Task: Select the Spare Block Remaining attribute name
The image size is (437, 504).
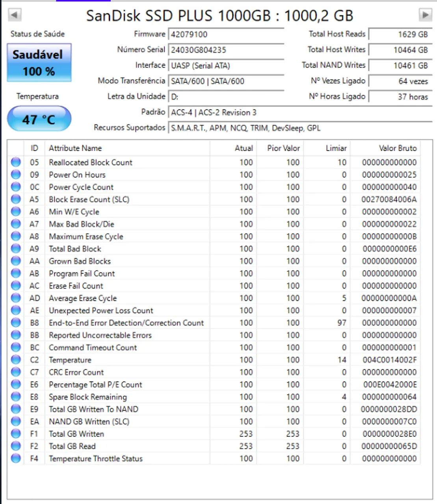Action: click(x=88, y=397)
